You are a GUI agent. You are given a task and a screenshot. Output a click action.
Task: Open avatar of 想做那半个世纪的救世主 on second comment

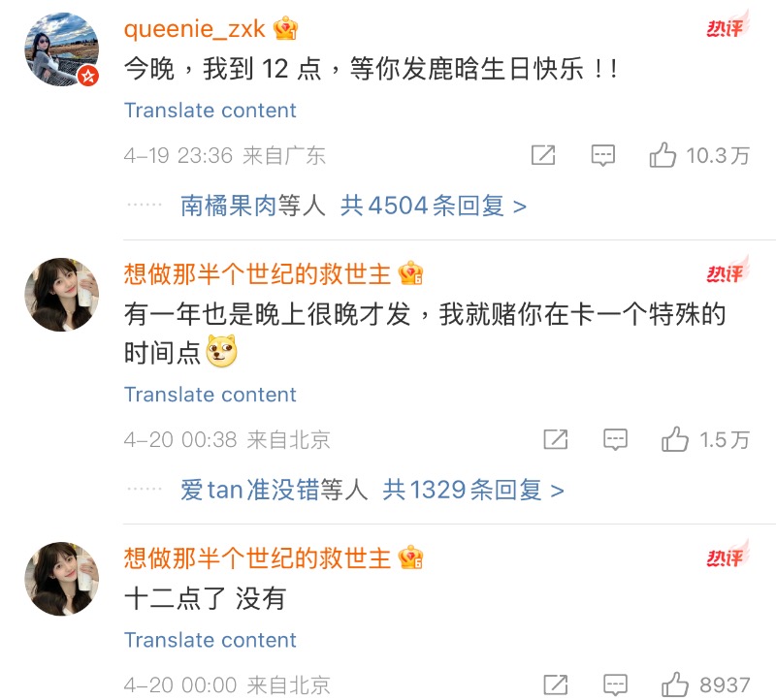60,295
